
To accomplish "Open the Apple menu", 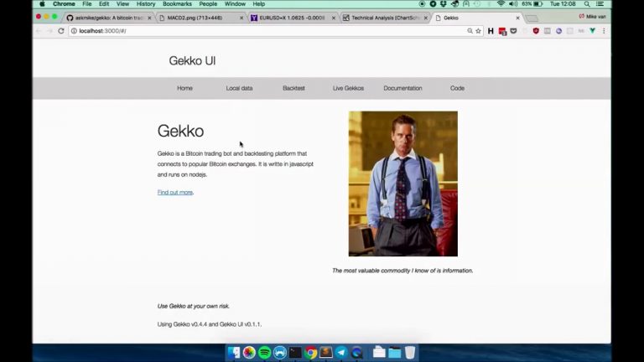I will point(42,4).
